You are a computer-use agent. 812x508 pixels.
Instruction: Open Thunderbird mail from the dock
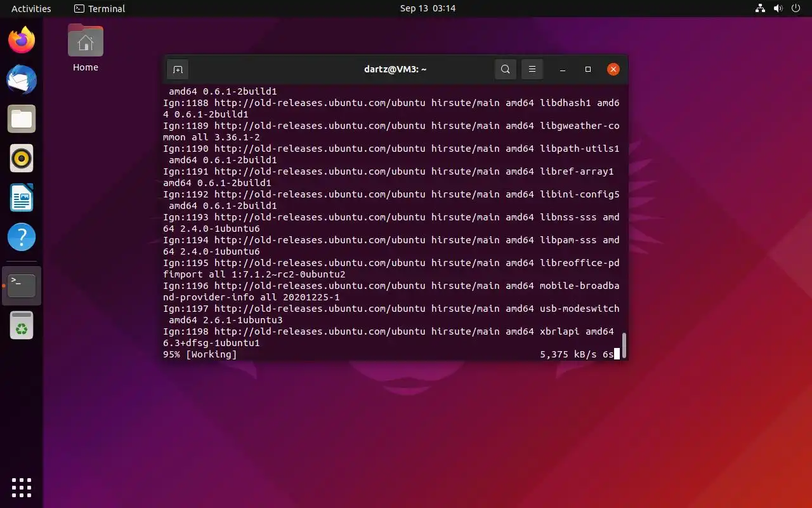[x=22, y=79]
